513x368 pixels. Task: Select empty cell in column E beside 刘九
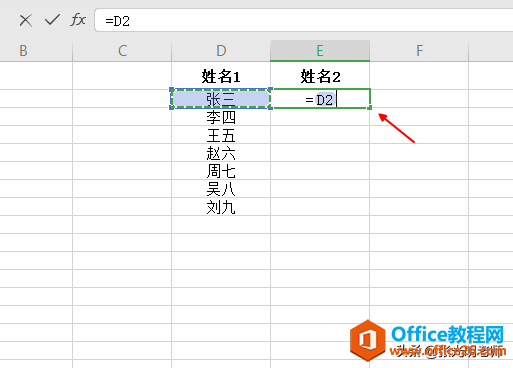tap(320, 207)
